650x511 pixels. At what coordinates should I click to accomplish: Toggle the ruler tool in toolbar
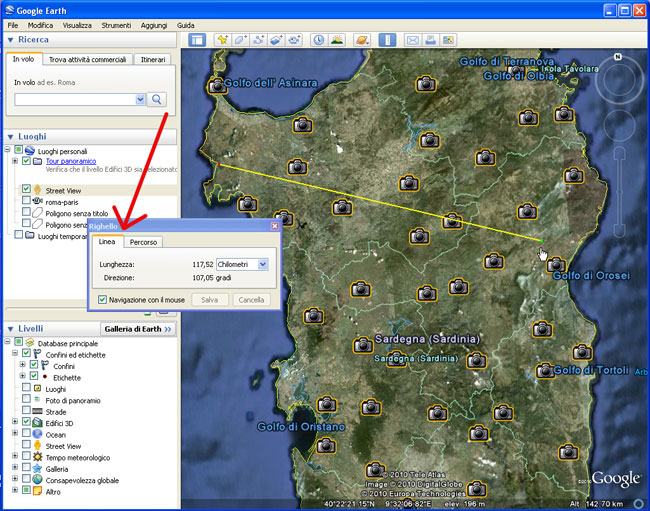387,40
